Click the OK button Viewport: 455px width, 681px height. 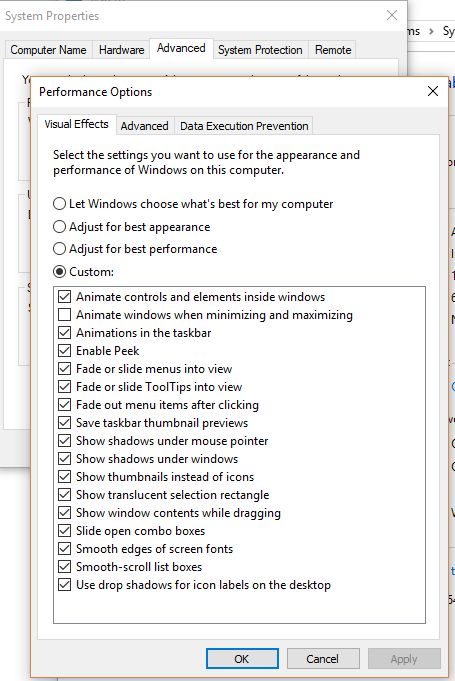click(x=242, y=659)
